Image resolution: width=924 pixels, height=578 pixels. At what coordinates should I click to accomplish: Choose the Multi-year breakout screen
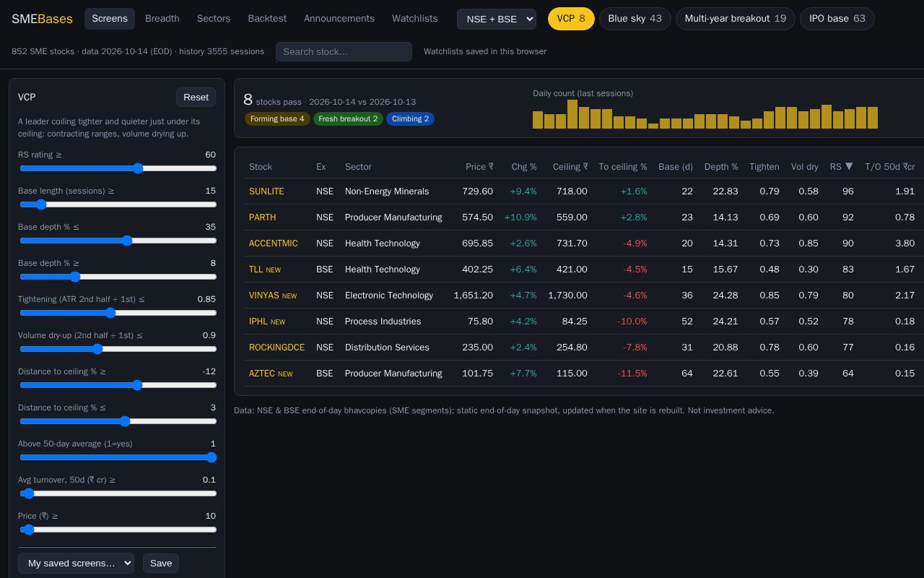click(x=736, y=19)
